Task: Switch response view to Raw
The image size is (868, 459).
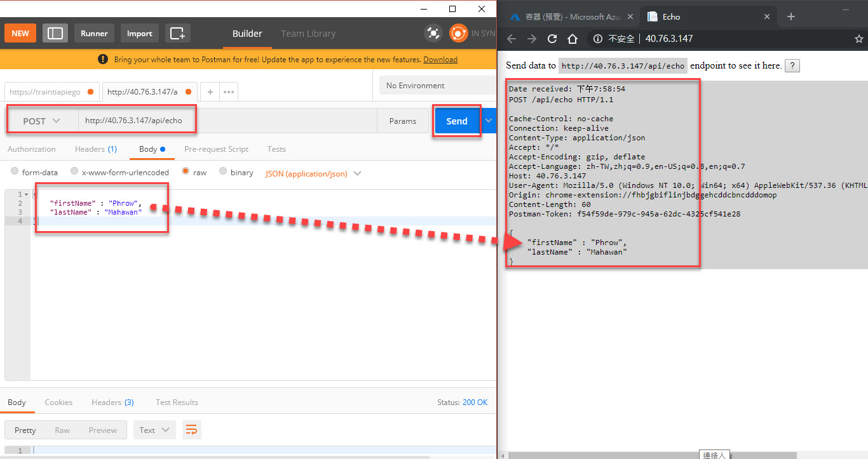Action: [62, 430]
